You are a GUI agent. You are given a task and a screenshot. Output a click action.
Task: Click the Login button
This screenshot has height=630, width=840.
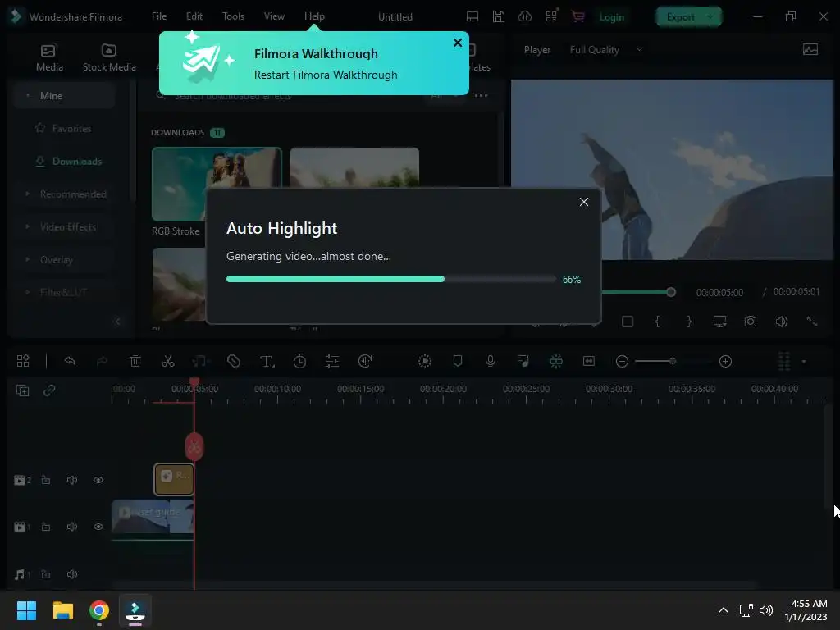pos(612,17)
